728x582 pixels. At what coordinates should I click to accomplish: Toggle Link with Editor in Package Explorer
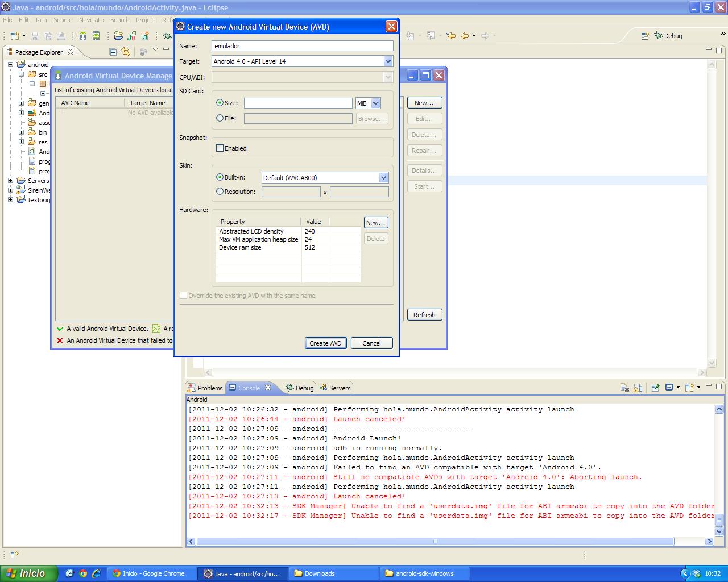[x=126, y=52]
